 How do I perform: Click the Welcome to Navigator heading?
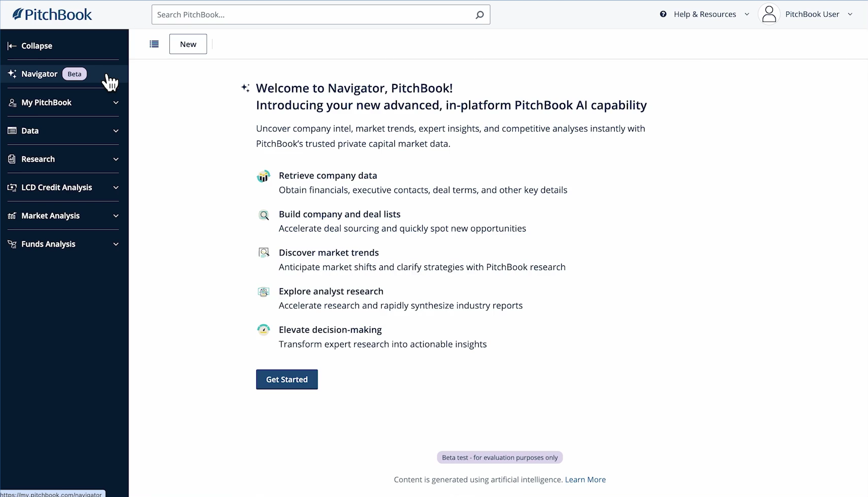coord(354,88)
